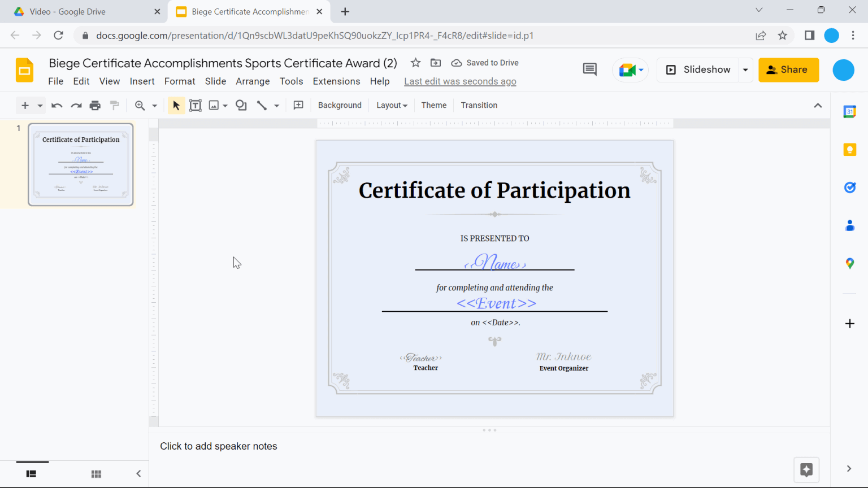Select the Line tool

tap(262, 105)
